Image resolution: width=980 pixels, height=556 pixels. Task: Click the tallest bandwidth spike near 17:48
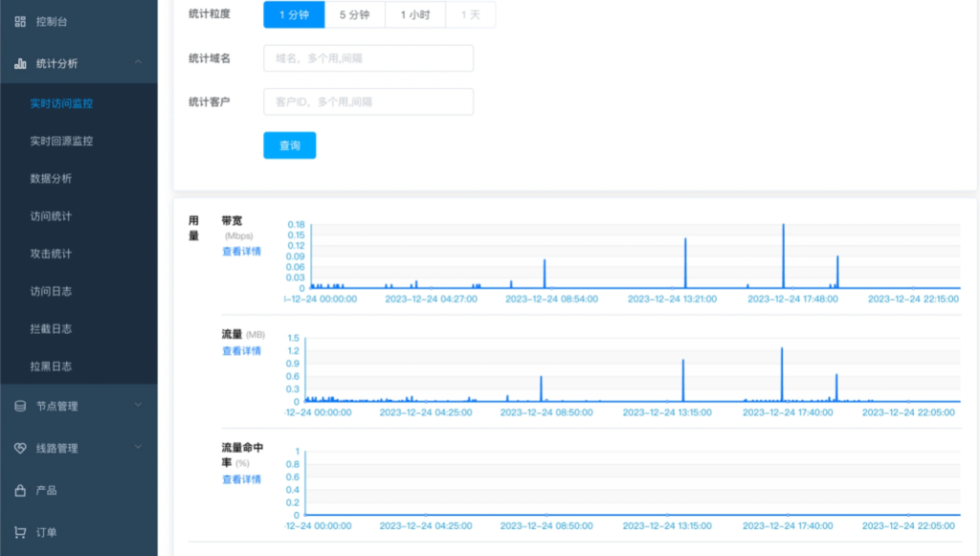tap(783, 256)
